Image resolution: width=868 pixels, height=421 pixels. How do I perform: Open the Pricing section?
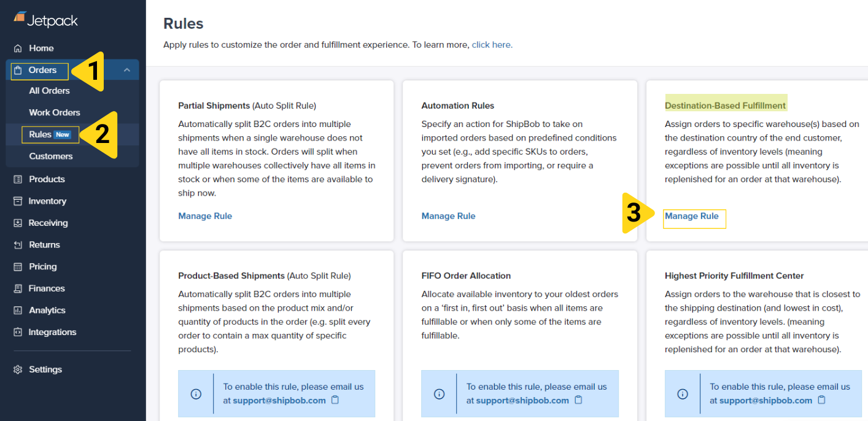pos(43,266)
